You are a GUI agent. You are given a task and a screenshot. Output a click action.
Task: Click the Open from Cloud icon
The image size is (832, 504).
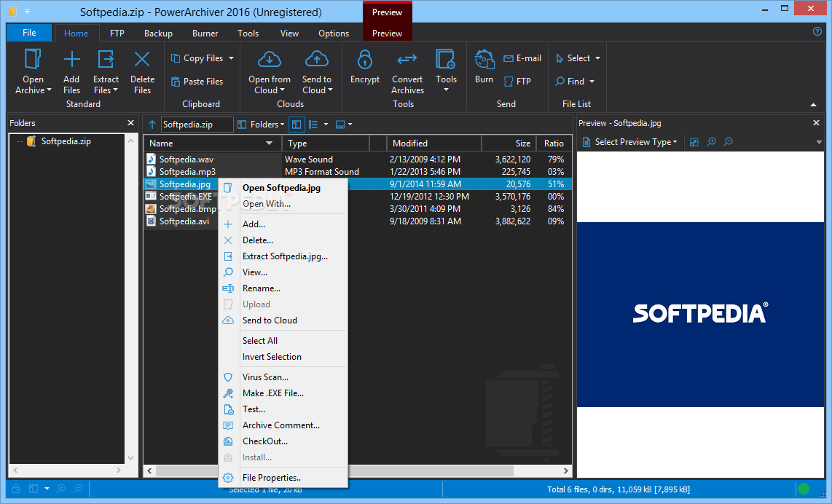(270, 59)
